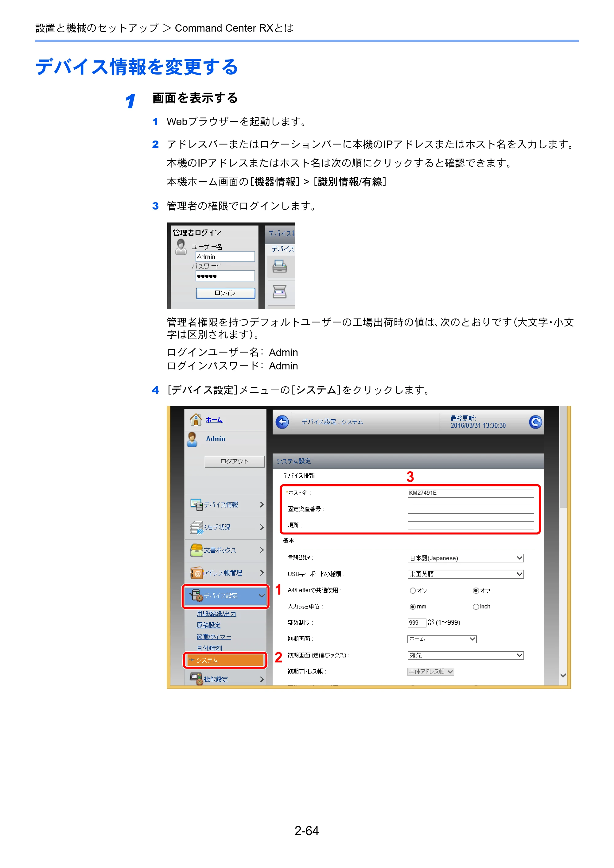Image resolution: width=614 pixels, height=868 pixels.
Task: Click the user silhouette icon in 管理者ログイン
Action: 181,246
